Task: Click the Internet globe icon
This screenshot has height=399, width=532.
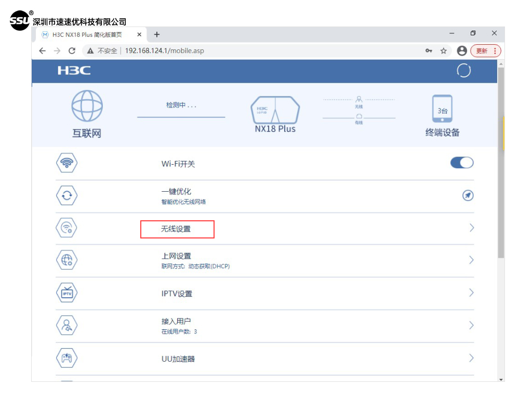Action: 87,106
